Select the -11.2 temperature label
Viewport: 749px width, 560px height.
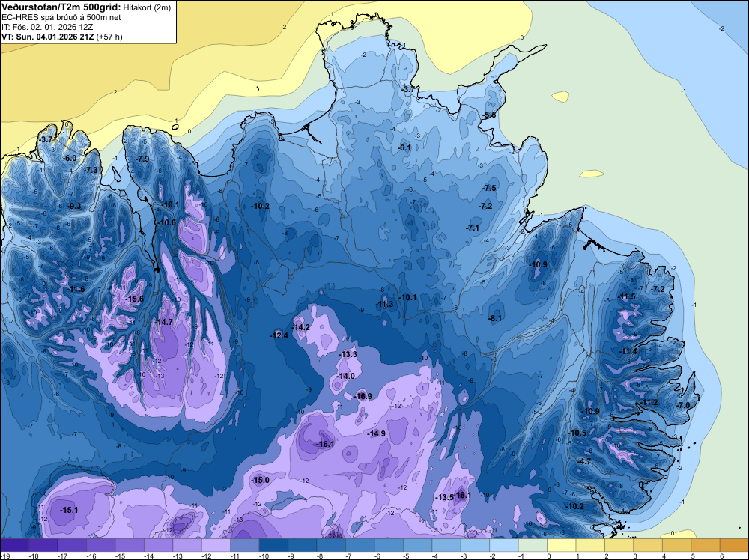pos(649,403)
